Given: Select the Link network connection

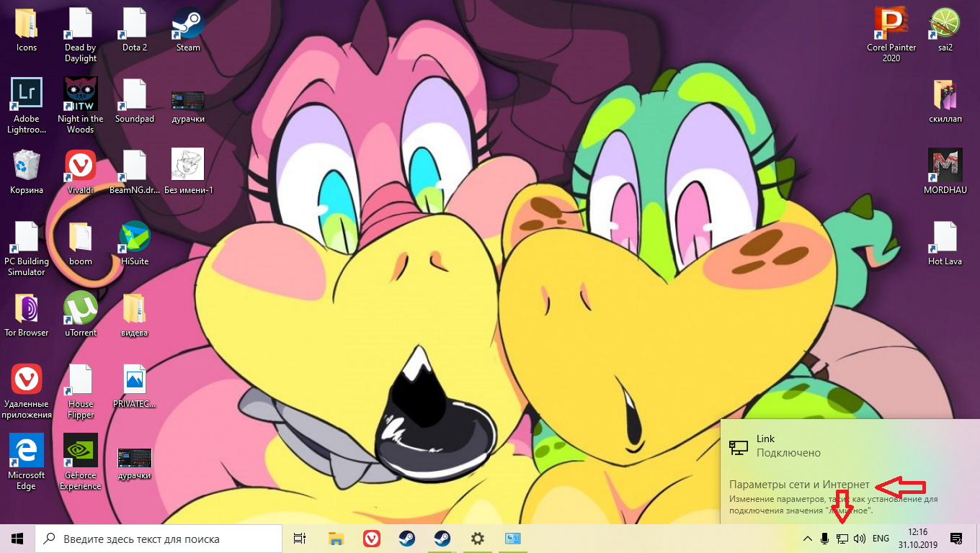Looking at the screenshot, I should pyautogui.click(x=850, y=446).
